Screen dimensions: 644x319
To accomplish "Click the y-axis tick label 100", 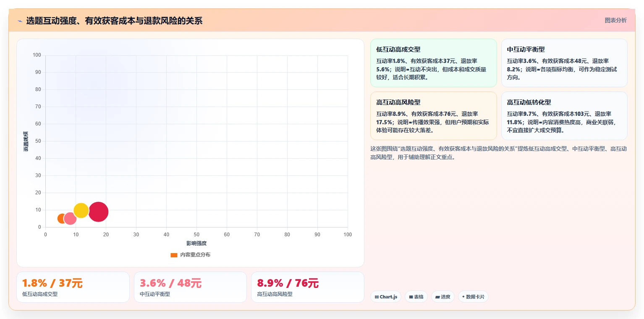I will click(x=37, y=55).
